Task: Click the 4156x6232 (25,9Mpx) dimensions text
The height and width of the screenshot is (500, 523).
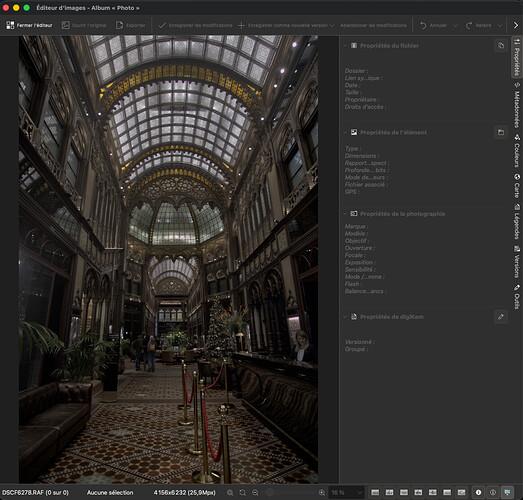Action: click(x=184, y=492)
